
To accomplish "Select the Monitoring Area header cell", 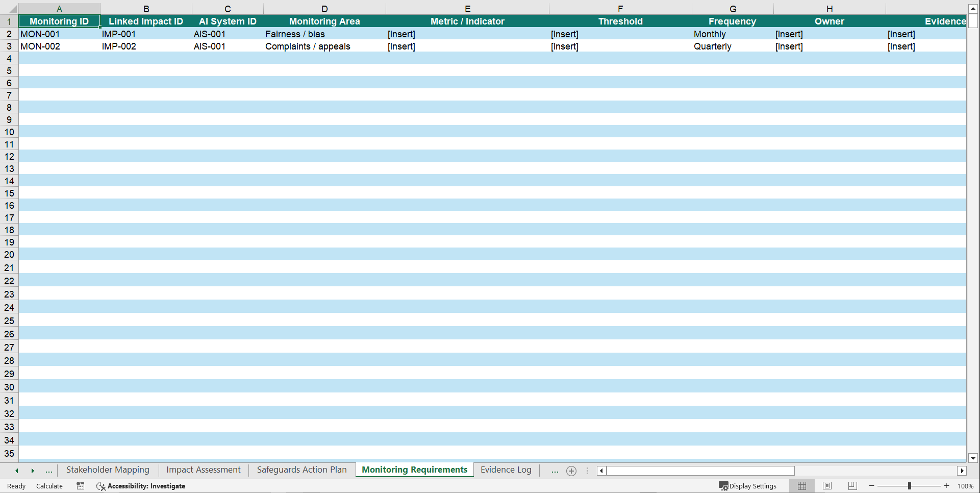I will tap(324, 21).
